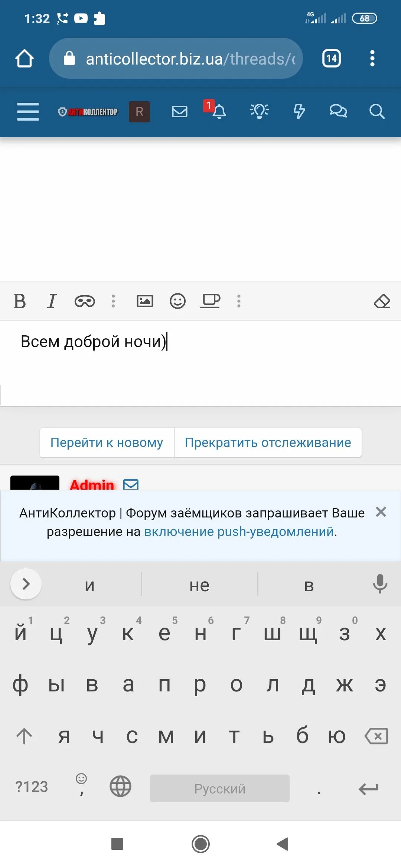Tap the 'Перейти к новому' button

[x=107, y=443]
